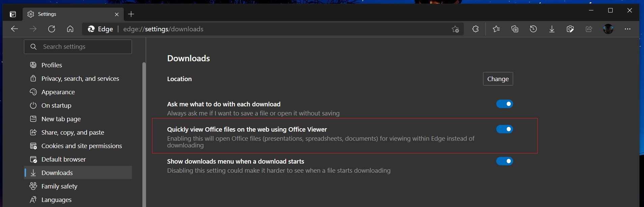This screenshot has height=207, width=644.
Task: Open the History clock icon
Action: tap(533, 29)
